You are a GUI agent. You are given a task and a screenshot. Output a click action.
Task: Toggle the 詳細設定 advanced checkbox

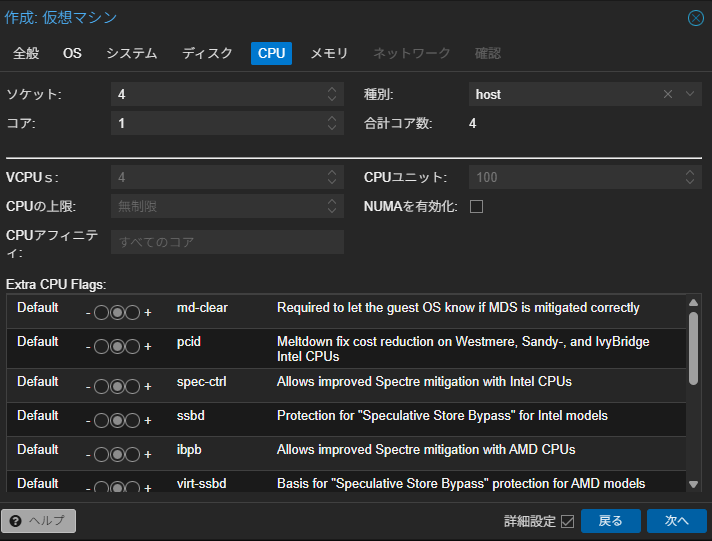point(567,521)
